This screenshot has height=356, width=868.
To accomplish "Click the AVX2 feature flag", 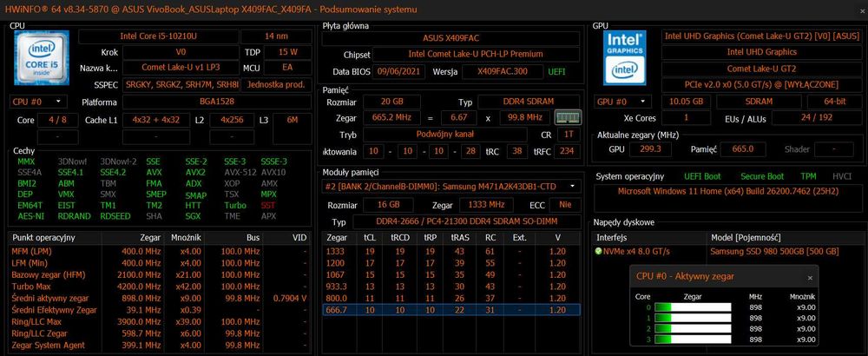I will click(194, 172).
